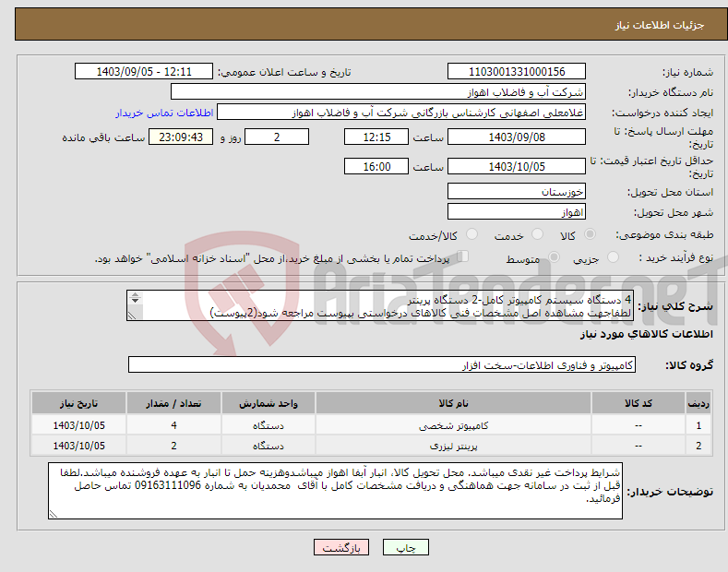Click quantity cell 2 in پرینتر لیزری row
Screen dimensions: 728x572
173,446
